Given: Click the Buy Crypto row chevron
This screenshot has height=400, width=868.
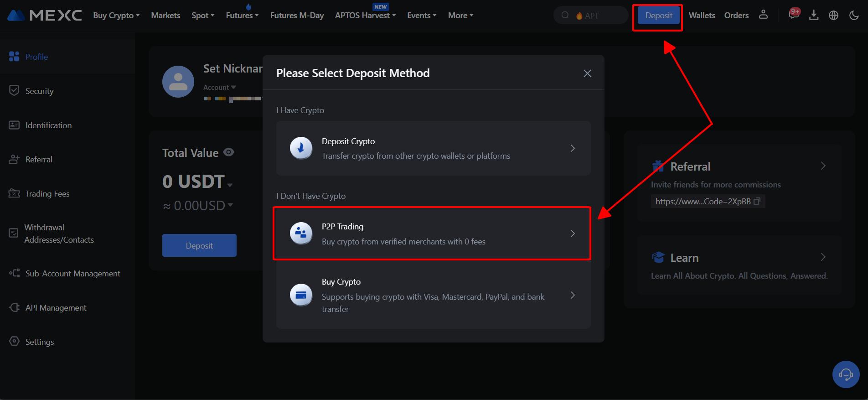Looking at the screenshot, I should coord(573,295).
